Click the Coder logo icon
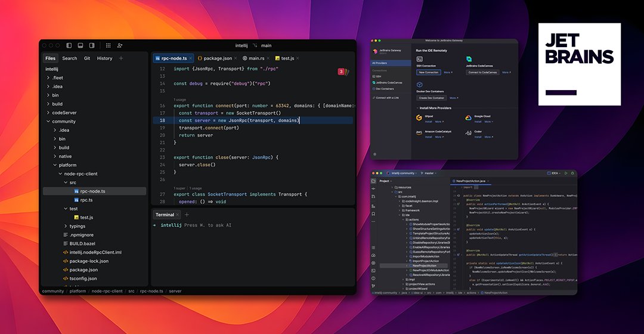 pos(468,132)
